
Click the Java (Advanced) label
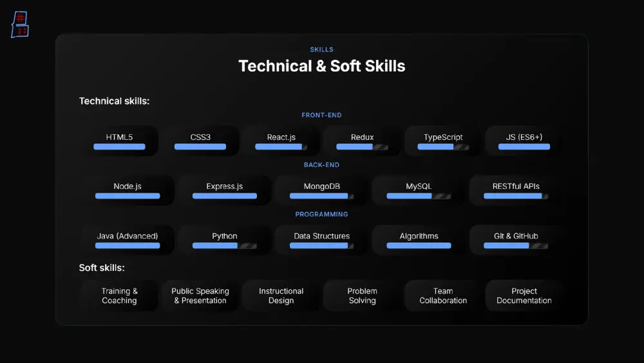point(128,236)
